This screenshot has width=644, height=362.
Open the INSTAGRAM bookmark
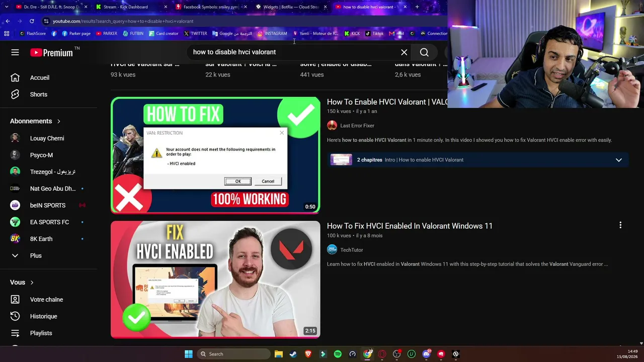[x=272, y=34]
